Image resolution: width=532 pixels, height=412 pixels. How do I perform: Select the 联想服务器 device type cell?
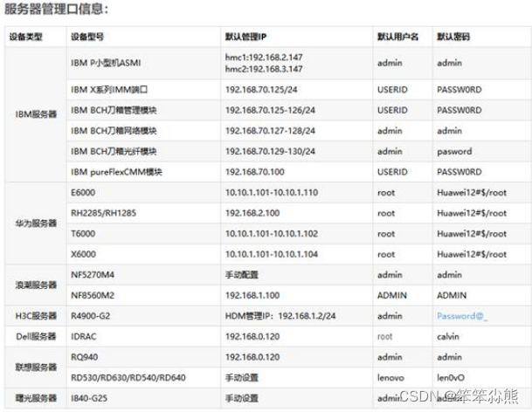[36, 367]
